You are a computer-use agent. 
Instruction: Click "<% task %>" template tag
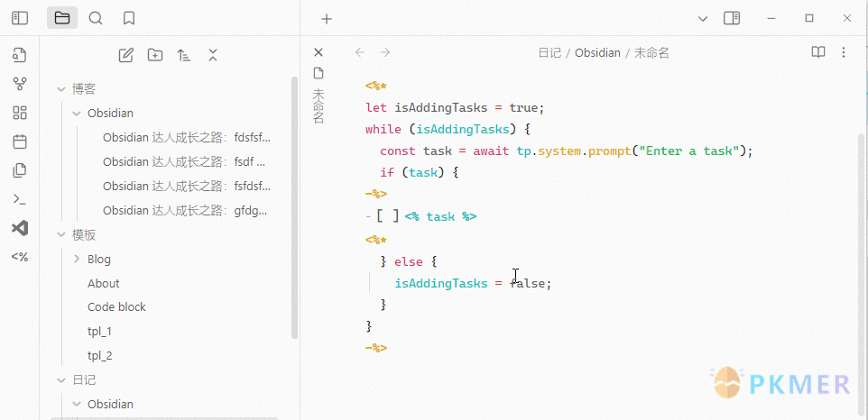[440, 216]
